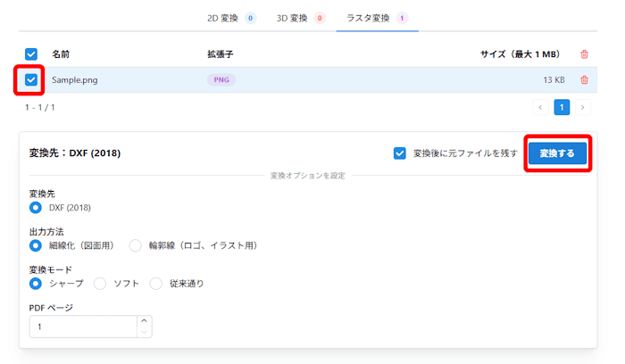Click the PNG extension badge
The image size is (625, 364).
[221, 79]
